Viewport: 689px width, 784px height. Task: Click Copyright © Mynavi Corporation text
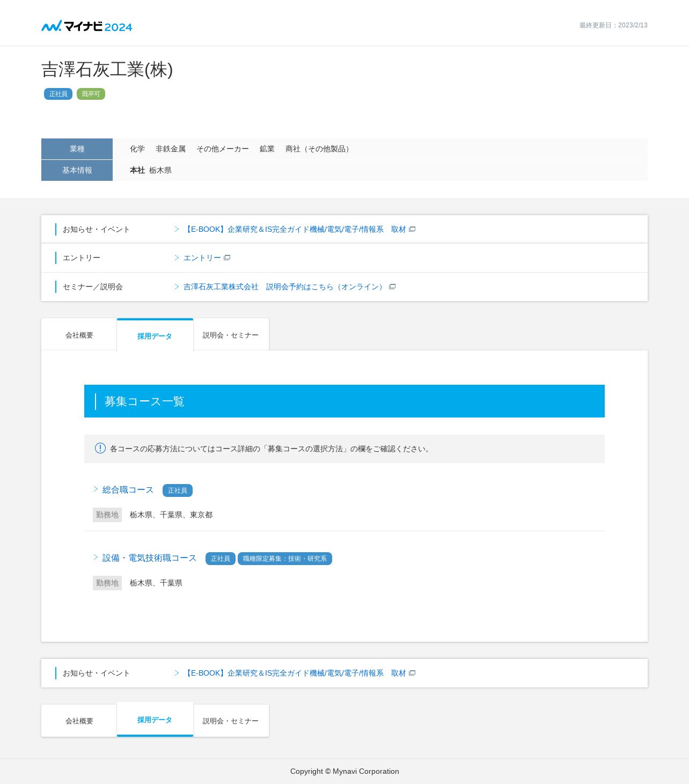(x=344, y=771)
